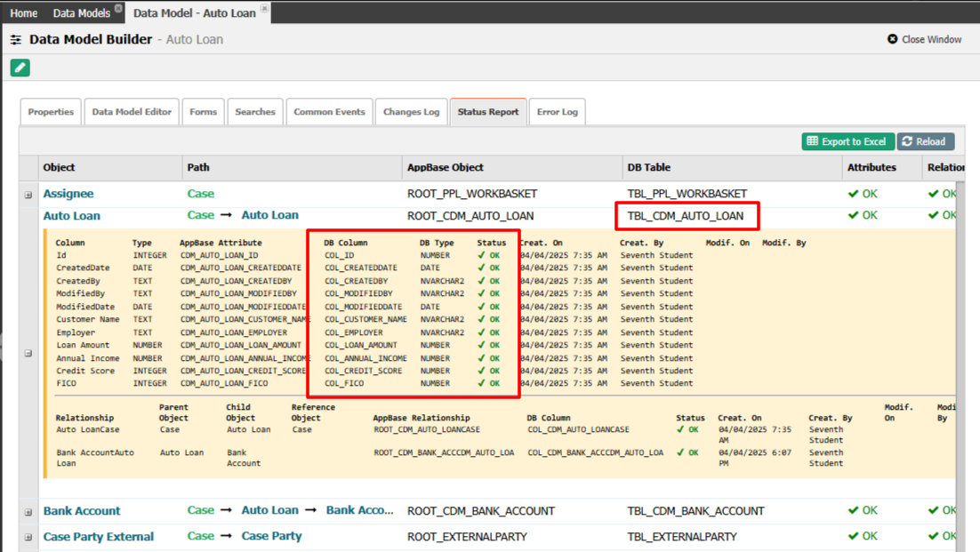
Task: Click the green pencil edit icon
Action: (20, 68)
